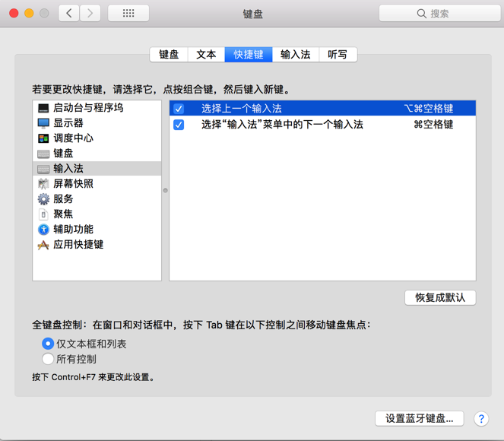Viewport: 504px width, 441px height.
Task: Click the split pane divider handle
Action: 165,190
